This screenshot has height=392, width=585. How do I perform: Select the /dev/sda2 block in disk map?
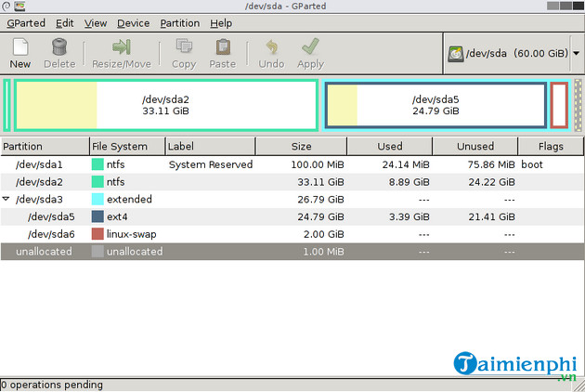[166, 105]
